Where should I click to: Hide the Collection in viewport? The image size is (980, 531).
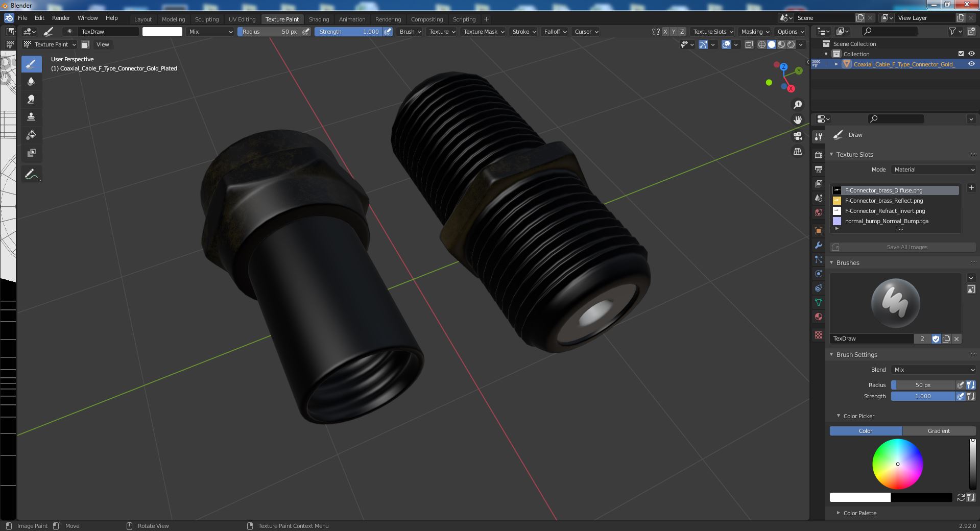pos(971,54)
